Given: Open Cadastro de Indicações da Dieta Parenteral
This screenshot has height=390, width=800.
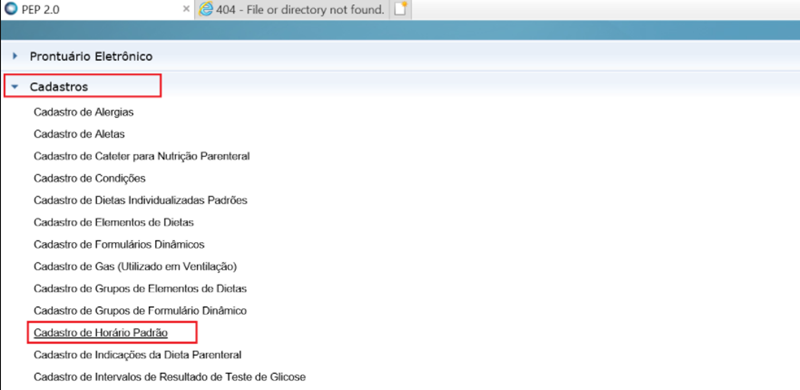Looking at the screenshot, I should (x=137, y=354).
